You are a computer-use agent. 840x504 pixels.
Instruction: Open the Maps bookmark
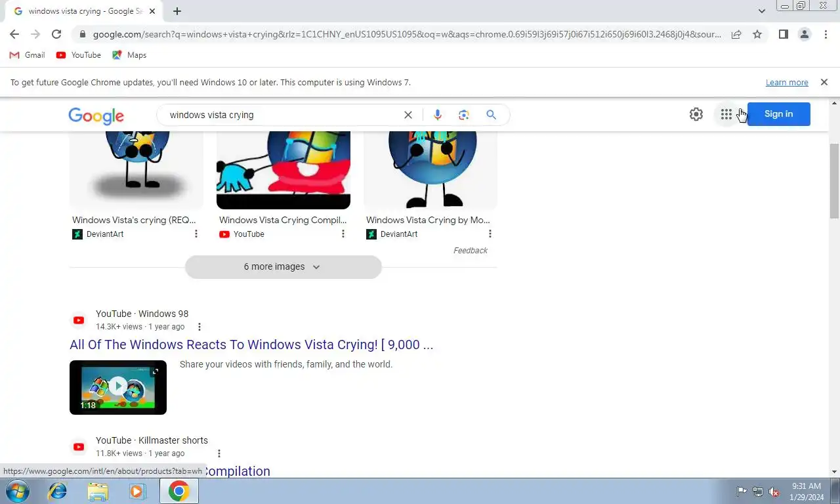129,55
